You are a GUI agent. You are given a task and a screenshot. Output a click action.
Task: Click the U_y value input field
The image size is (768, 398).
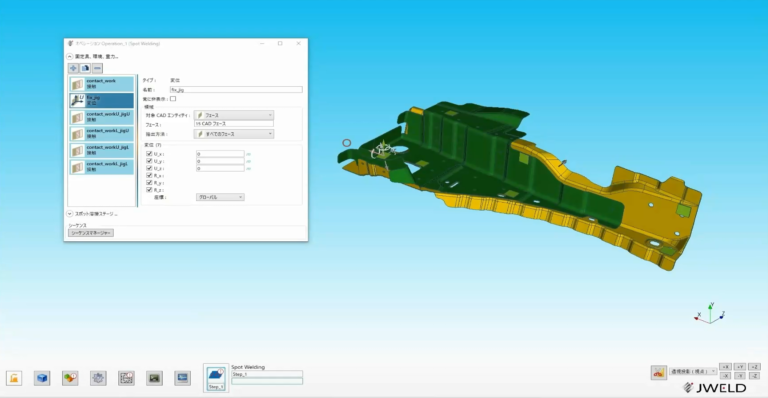[220, 161]
